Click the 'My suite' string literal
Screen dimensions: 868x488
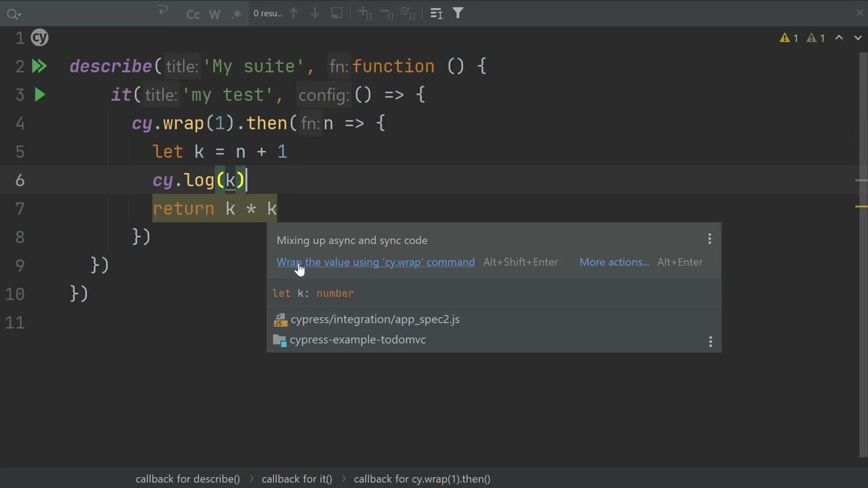click(254, 66)
